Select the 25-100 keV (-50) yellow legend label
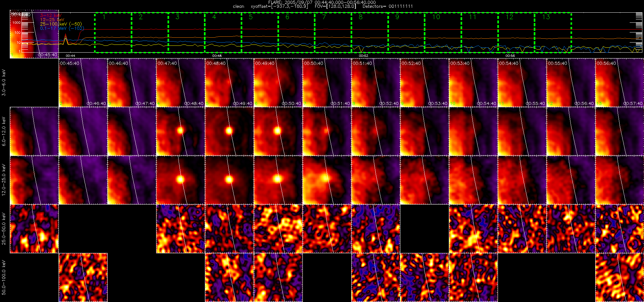The image size is (644, 302). (x=61, y=24)
